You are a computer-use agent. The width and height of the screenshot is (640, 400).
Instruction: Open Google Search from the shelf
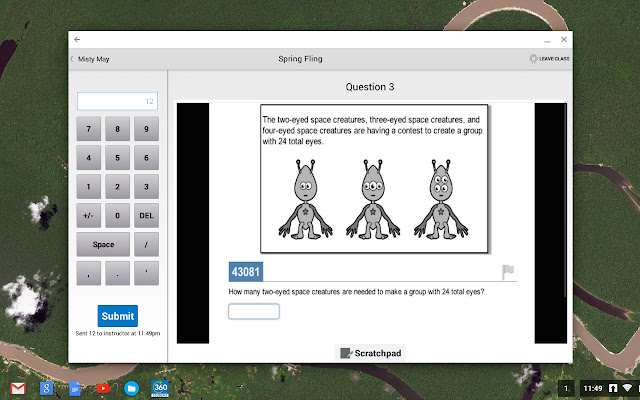point(47,389)
